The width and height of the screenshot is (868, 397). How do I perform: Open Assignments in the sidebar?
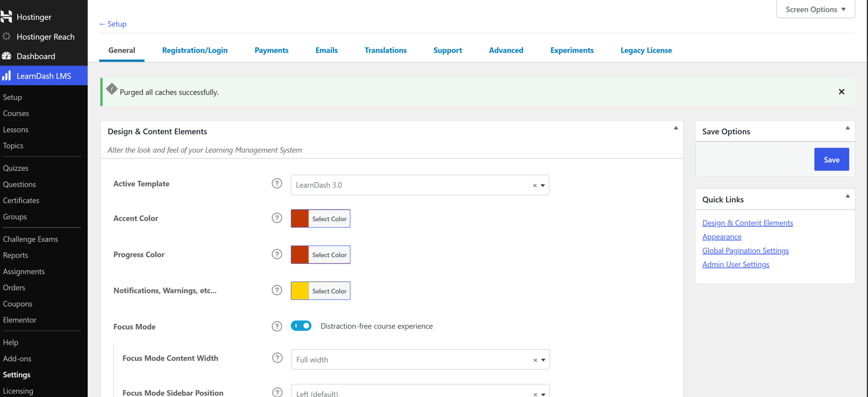click(x=24, y=272)
